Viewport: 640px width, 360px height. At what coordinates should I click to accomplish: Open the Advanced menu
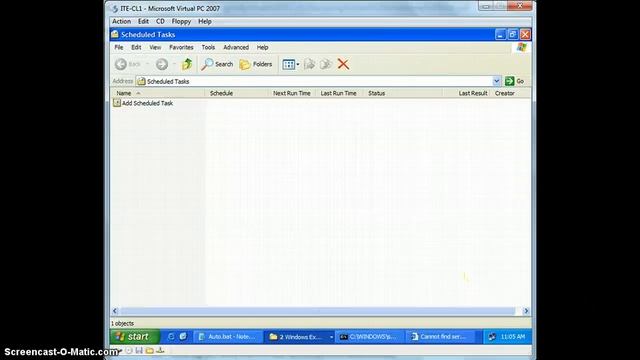click(236, 47)
